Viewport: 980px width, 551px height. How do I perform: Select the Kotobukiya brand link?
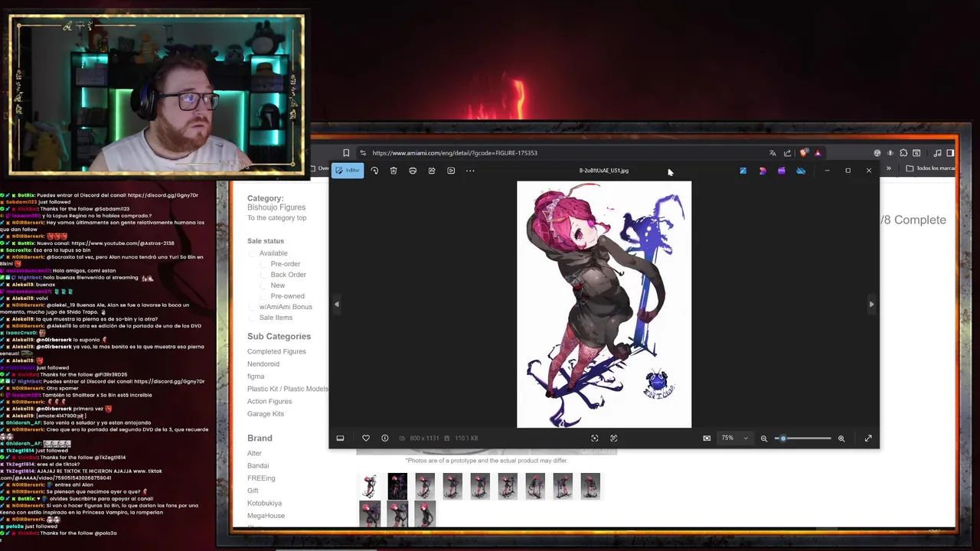pyautogui.click(x=264, y=504)
